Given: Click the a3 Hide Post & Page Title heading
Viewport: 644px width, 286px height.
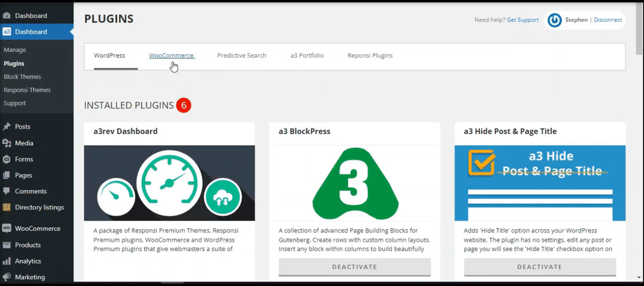Looking at the screenshot, I should coord(510,132).
